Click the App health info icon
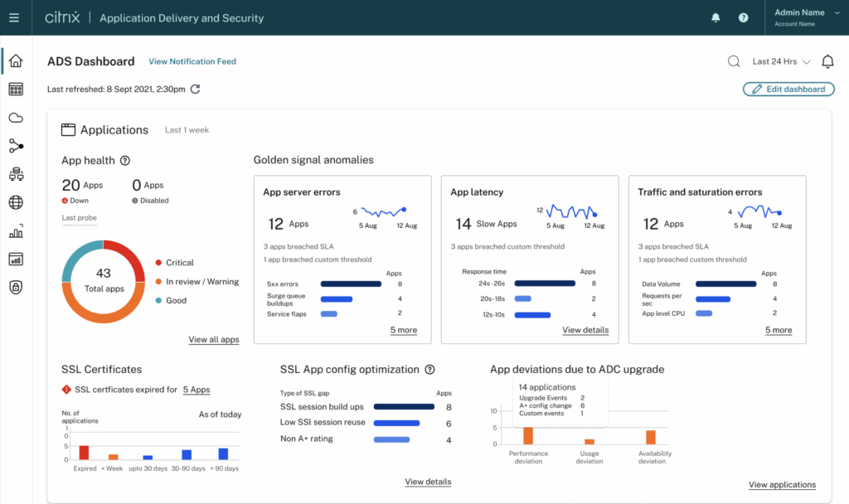 pyautogui.click(x=125, y=161)
